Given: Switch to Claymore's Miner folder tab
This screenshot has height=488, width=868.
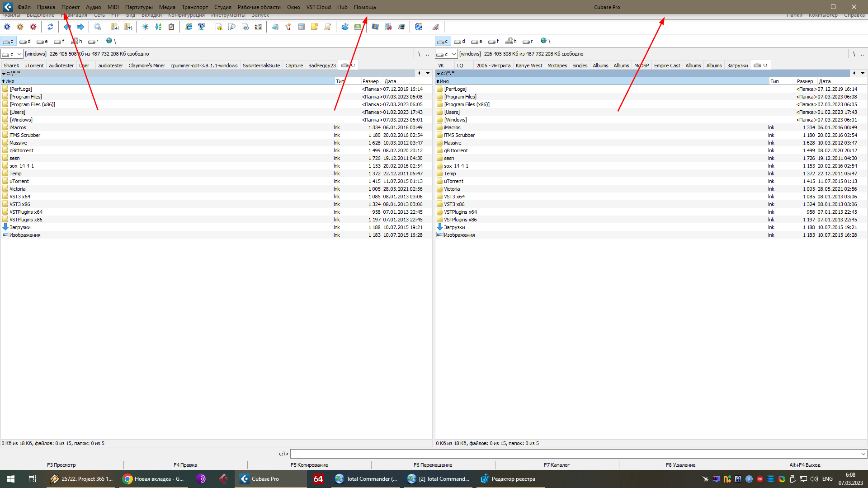Looking at the screenshot, I should point(146,66).
